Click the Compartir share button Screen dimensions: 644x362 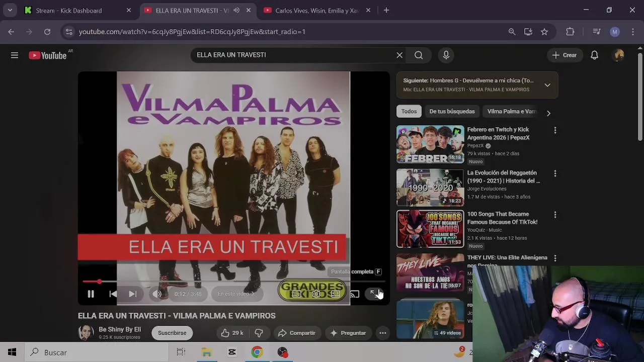(297, 333)
